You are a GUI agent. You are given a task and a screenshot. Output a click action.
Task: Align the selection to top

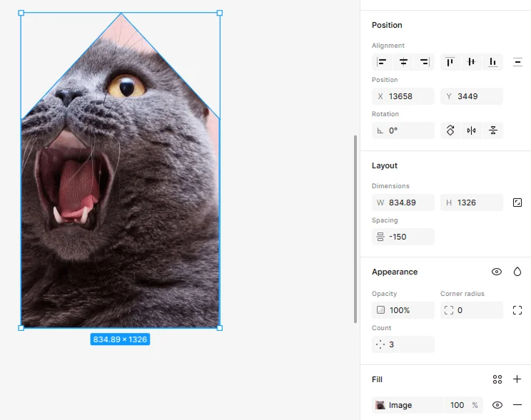(x=450, y=62)
